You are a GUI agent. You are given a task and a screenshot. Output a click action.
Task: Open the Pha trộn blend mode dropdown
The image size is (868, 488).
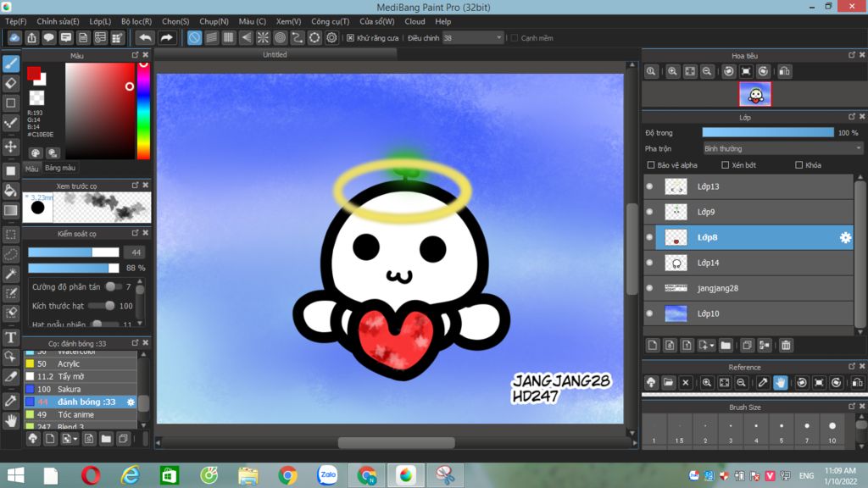click(782, 149)
